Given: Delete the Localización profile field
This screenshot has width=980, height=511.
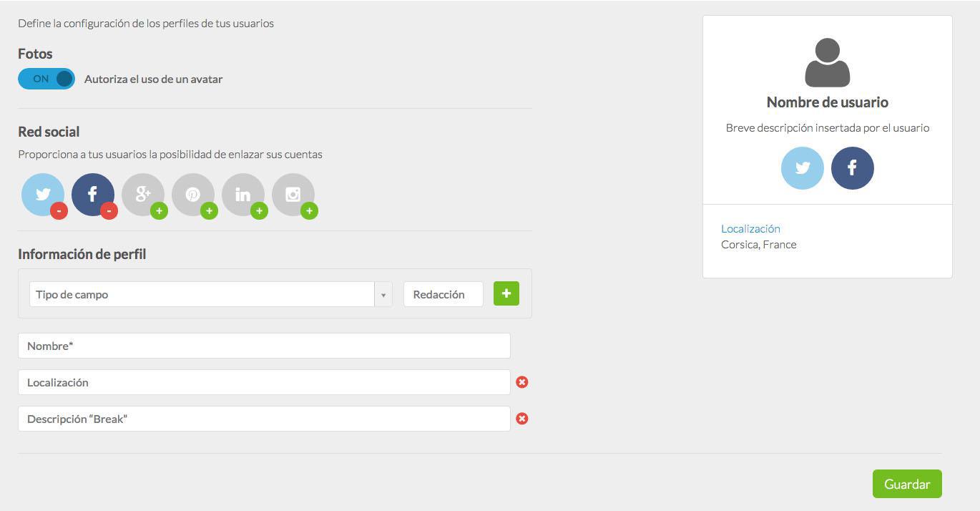Looking at the screenshot, I should coord(522,382).
